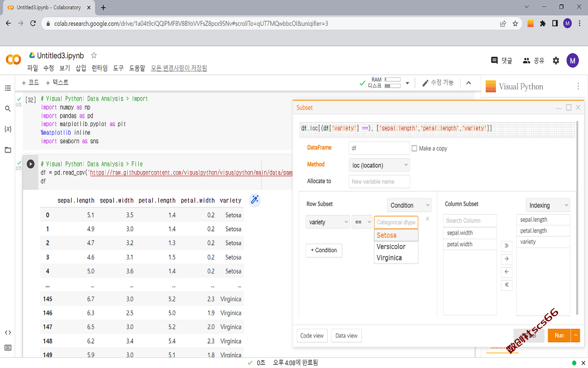This screenshot has height=368, width=588.
Task: Click the DataFrame input field containing df
Action: [x=379, y=148]
